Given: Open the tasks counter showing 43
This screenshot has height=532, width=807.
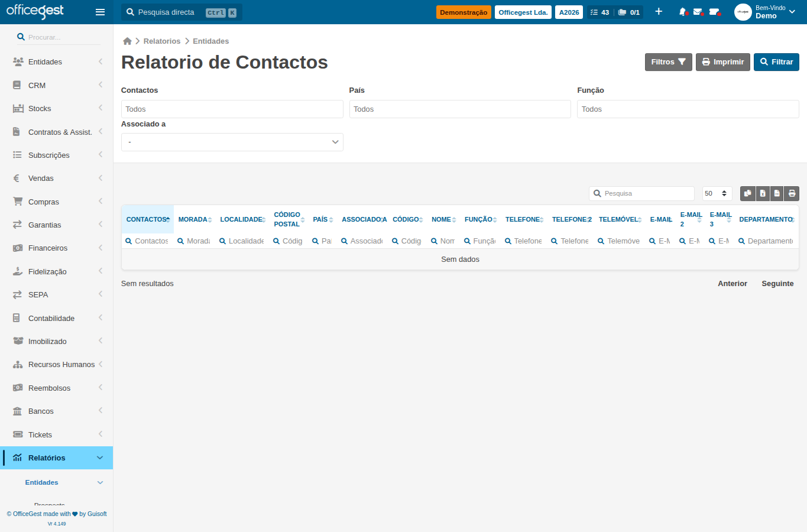Looking at the screenshot, I should [x=599, y=12].
